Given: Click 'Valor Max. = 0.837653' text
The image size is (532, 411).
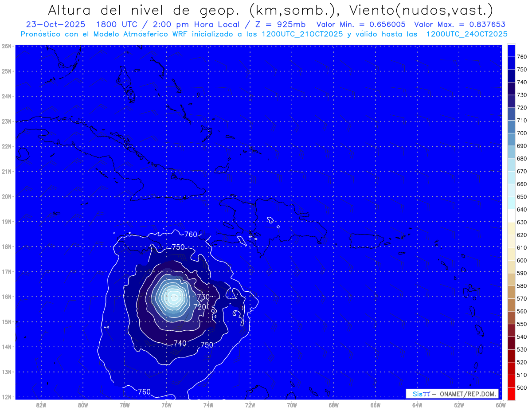Looking at the screenshot, I should tap(459, 24).
